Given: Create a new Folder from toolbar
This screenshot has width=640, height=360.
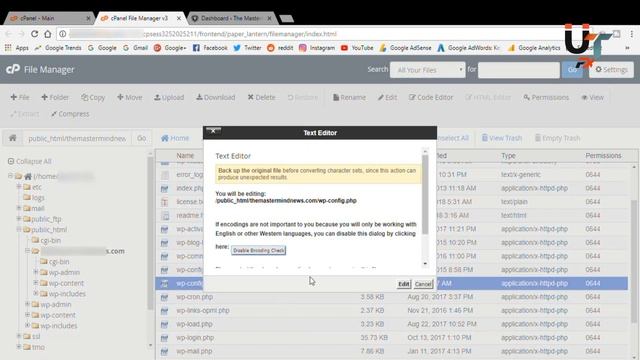Looking at the screenshot, I should click(55, 97).
